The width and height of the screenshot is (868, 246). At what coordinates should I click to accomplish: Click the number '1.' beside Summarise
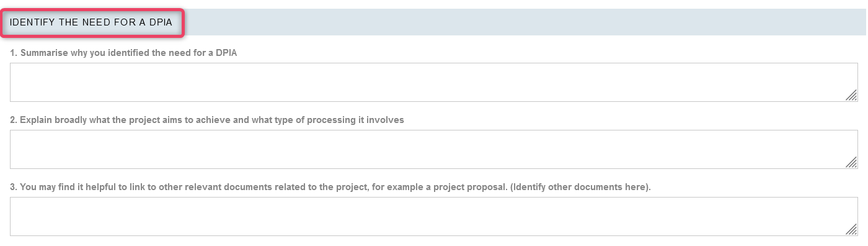click(14, 53)
